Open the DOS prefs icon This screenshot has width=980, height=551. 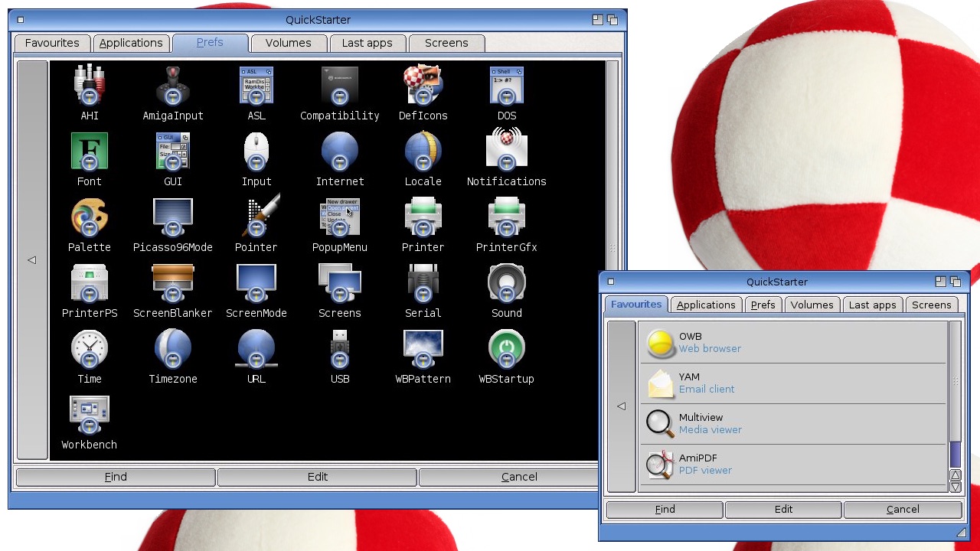507,86
